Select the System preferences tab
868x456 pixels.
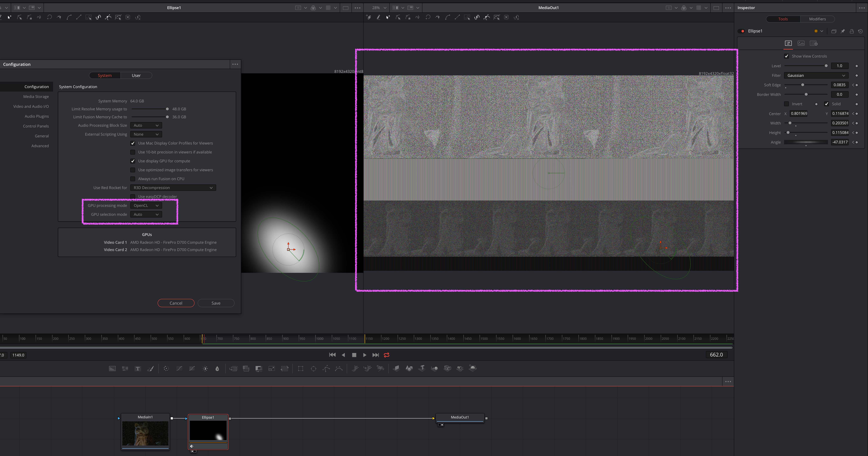pos(105,76)
